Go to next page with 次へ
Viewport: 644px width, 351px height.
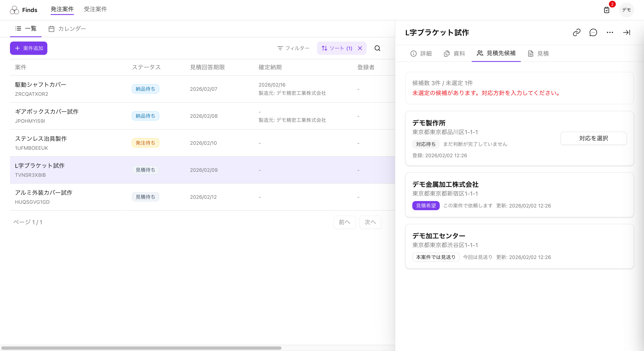click(x=370, y=222)
